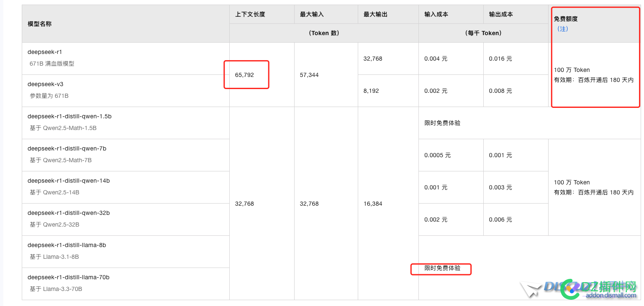Click the 输出成本 column header

501,14
